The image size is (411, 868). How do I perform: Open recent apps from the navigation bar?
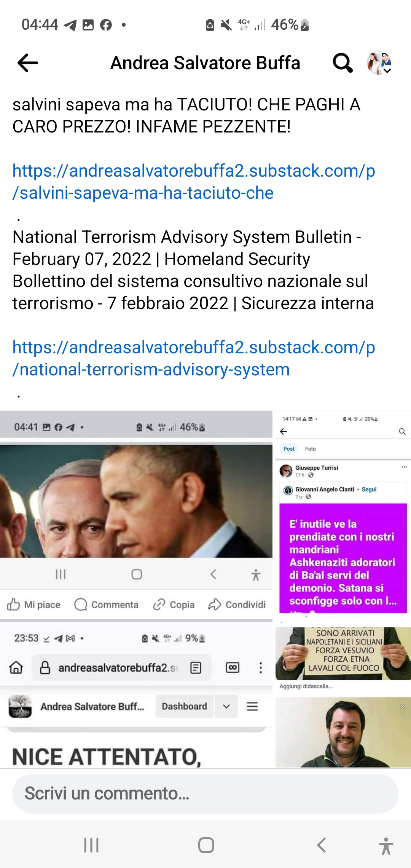(91, 845)
